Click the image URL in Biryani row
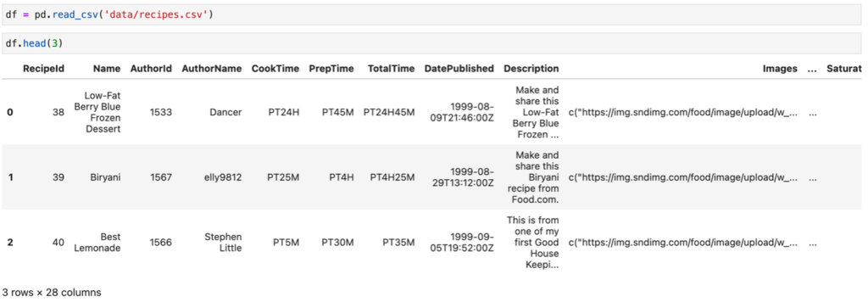Image resolution: width=868 pixels, height=308 pixels. (x=684, y=177)
